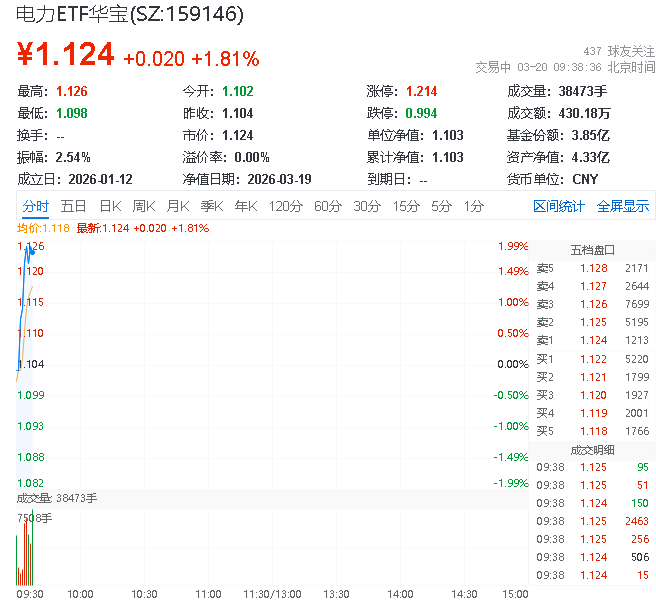The image size is (656, 613).
Task: Select the 买2 row at 1.121
Action: (x=592, y=377)
